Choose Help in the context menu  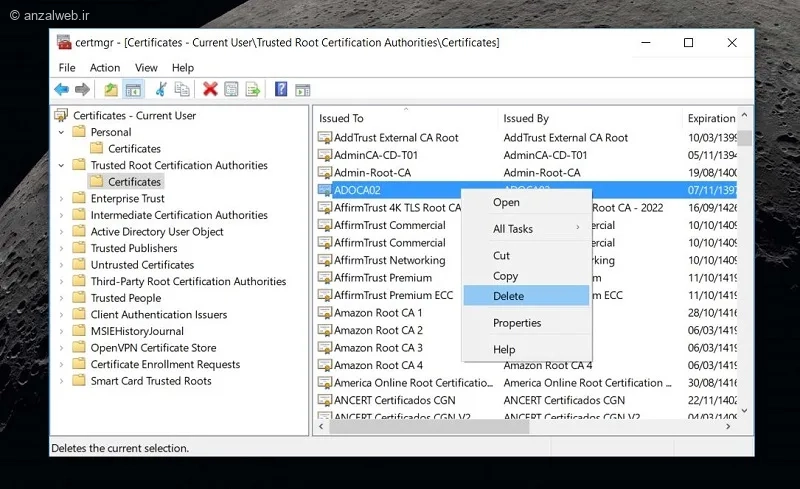[527, 349]
